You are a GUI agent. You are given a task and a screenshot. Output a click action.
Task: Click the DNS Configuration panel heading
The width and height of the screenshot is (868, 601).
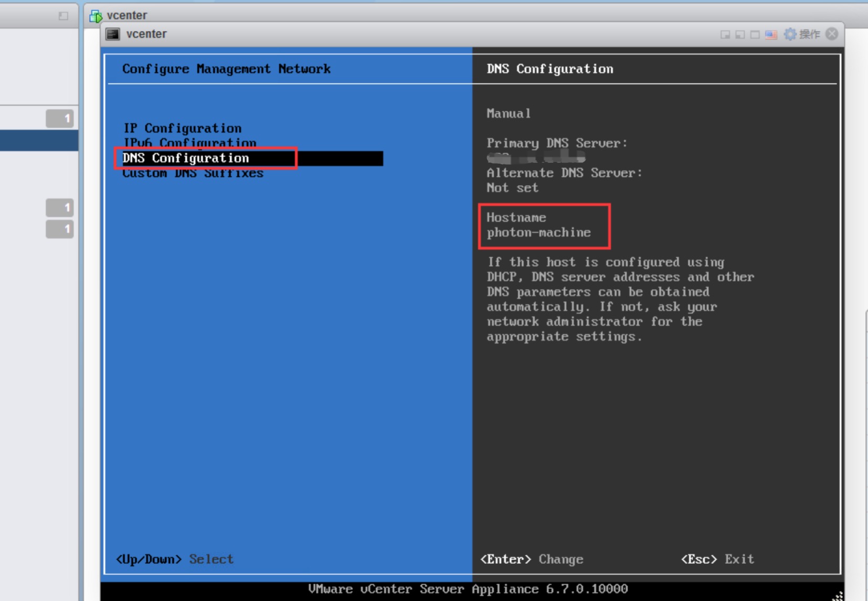[549, 69]
